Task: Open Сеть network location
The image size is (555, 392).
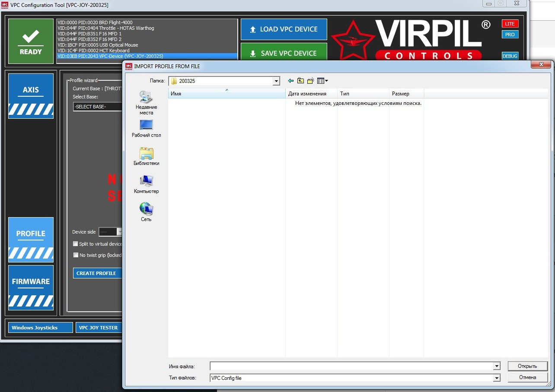Action: [x=146, y=212]
